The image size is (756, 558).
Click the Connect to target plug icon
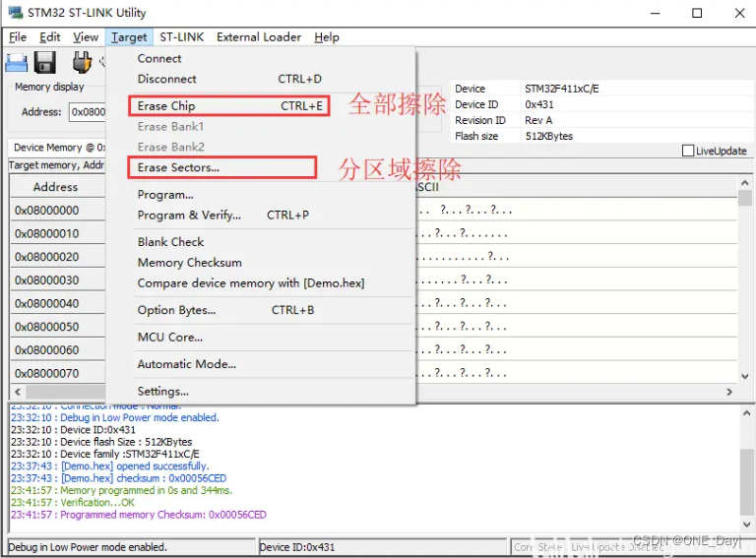pyautogui.click(x=82, y=63)
